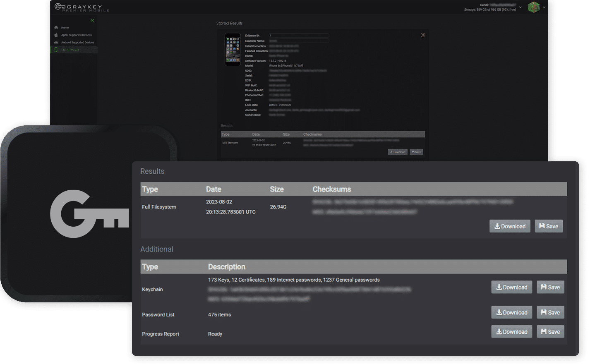Save the Full Filesystem in the large panel
The image size is (595, 364).
click(549, 226)
